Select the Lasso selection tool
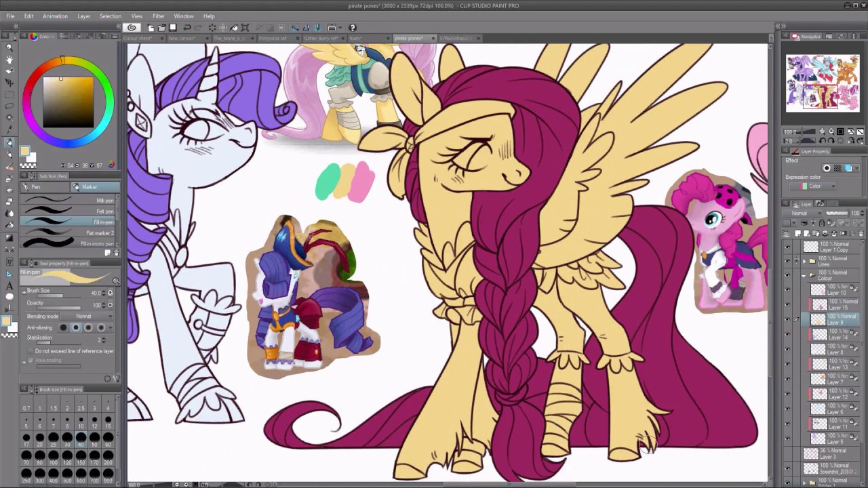868x488 pixels. pyautogui.click(x=9, y=106)
